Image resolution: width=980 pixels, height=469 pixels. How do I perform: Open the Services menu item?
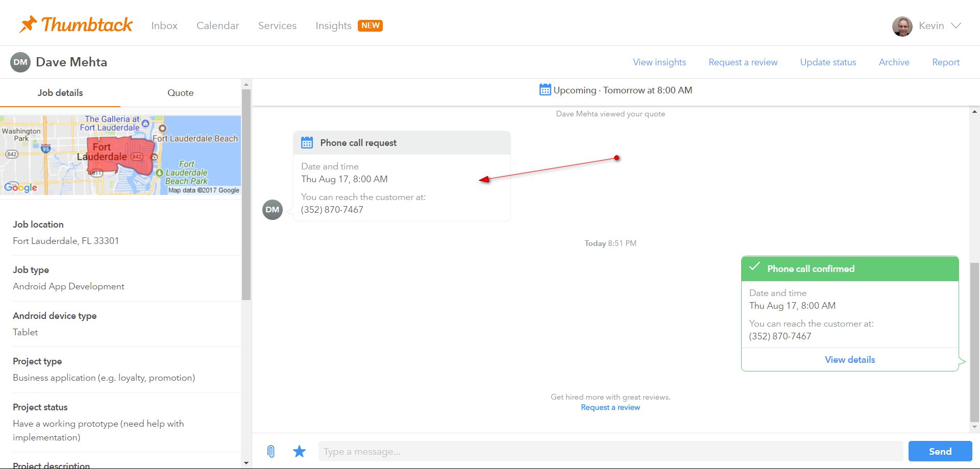pyautogui.click(x=277, y=26)
